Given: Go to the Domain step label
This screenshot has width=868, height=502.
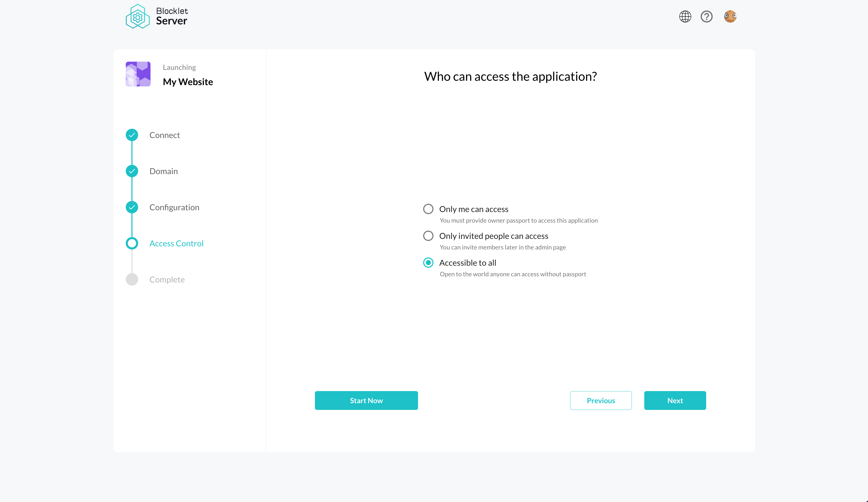Looking at the screenshot, I should tap(164, 171).
